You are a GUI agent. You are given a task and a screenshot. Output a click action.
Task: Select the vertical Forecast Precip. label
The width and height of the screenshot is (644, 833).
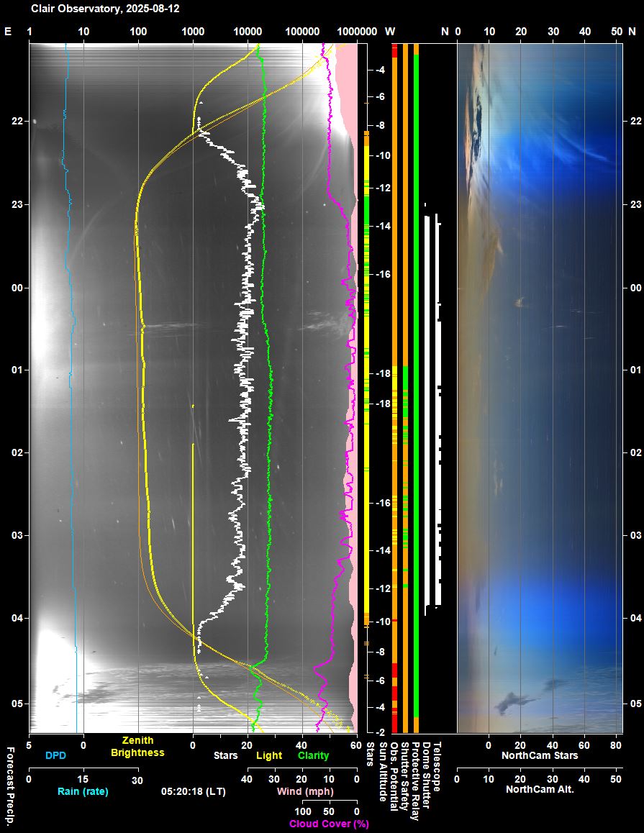click(10, 786)
